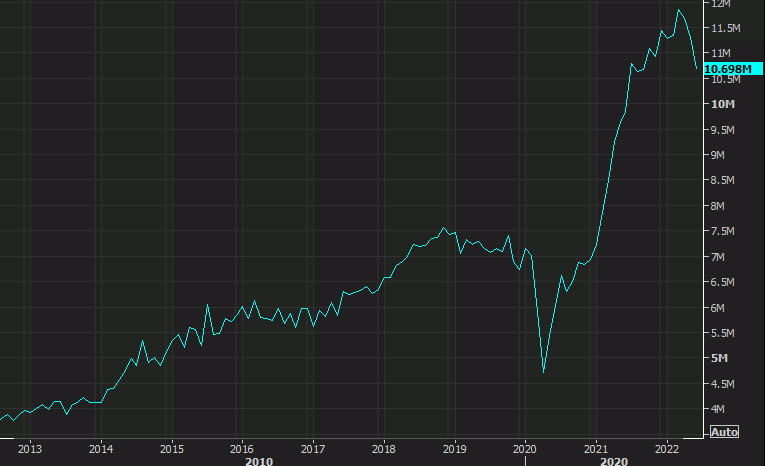Select the 4M value on the scale
Image resolution: width=765 pixels, height=466 pixels.
718,409
